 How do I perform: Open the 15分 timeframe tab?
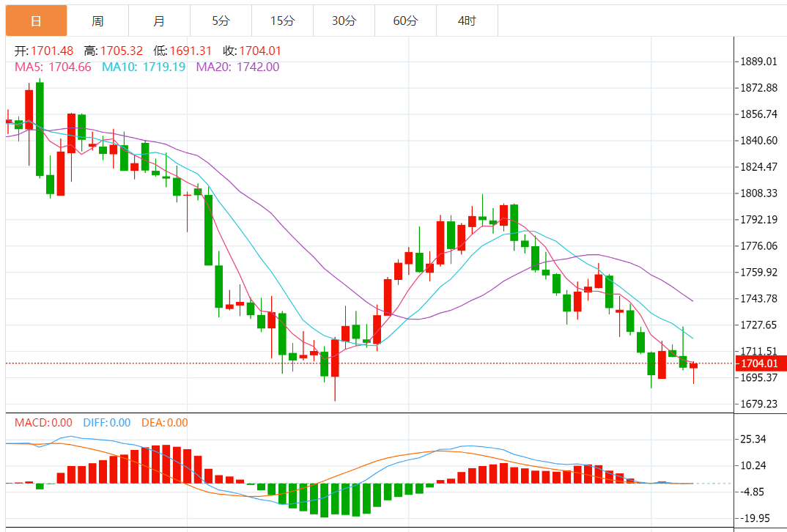tap(283, 21)
